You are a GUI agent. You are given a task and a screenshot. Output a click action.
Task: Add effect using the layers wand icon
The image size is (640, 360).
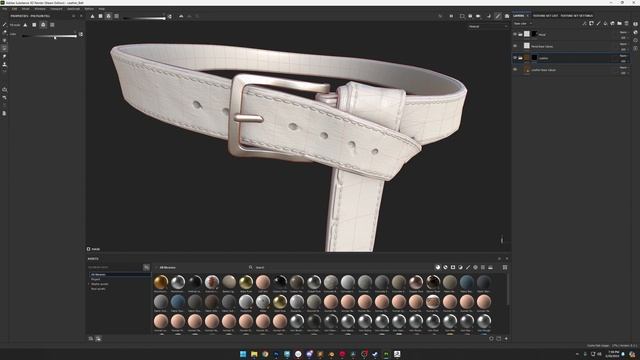(x=584, y=24)
